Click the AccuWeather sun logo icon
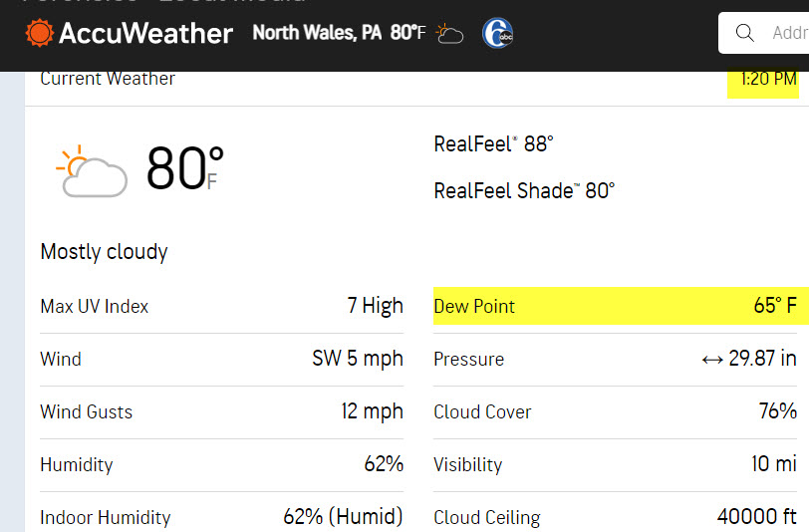The image size is (809, 532). (39, 33)
